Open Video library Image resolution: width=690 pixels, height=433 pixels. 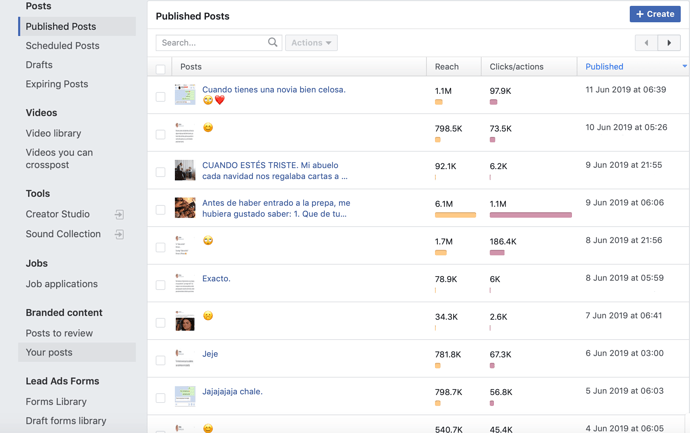[x=53, y=133]
